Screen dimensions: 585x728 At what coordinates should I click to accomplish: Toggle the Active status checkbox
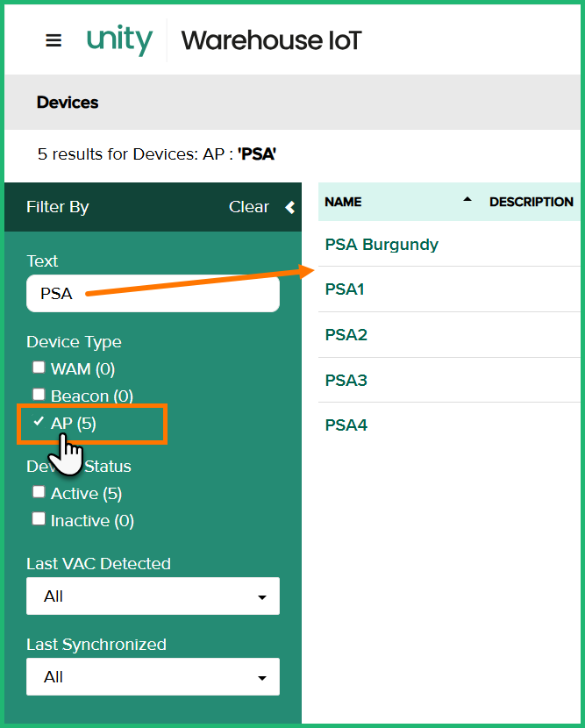pyautogui.click(x=39, y=492)
